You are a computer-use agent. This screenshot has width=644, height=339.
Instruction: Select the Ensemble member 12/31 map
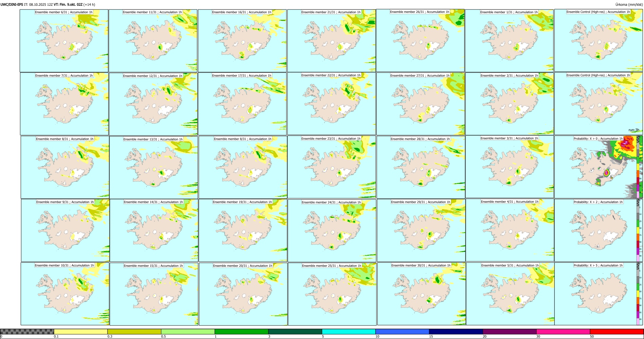(x=154, y=104)
